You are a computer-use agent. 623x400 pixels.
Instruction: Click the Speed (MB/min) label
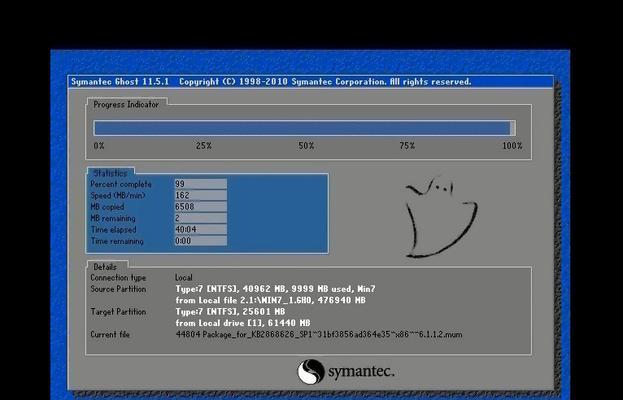coord(118,195)
